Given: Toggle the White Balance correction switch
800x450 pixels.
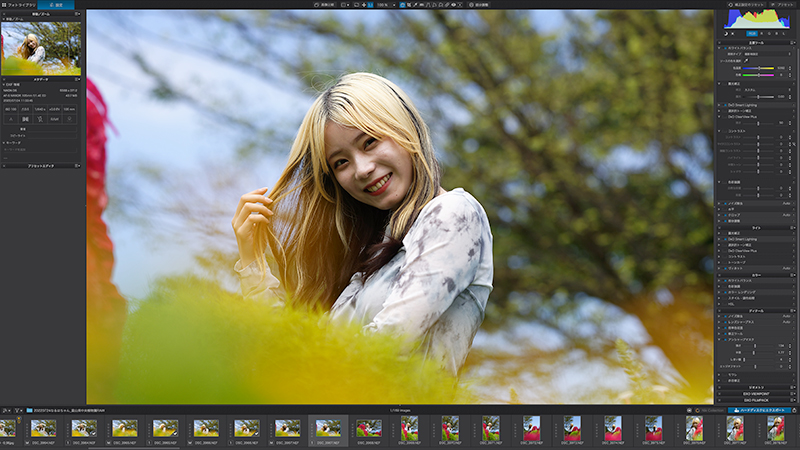Looking at the screenshot, I should pyautogui.click(x=726, y=48).
